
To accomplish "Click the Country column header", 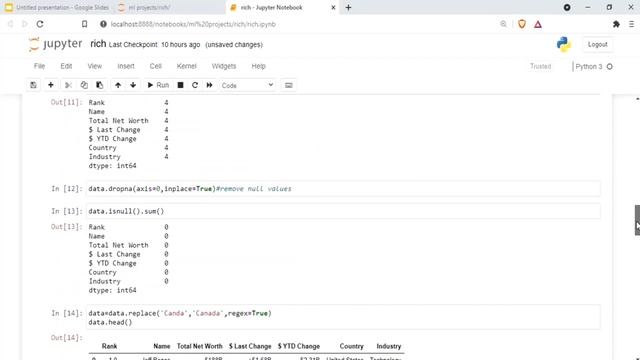I will tap(351, 346).
